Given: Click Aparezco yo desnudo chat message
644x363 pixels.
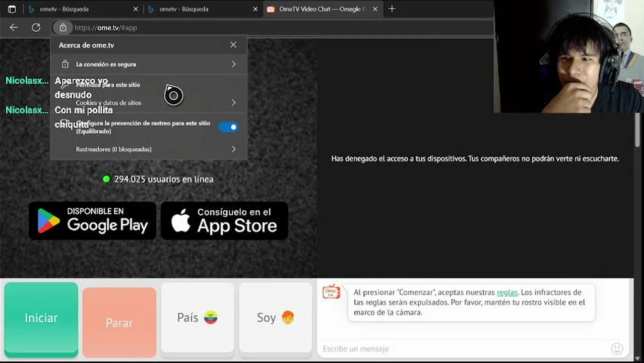Looking at the screenshot, I should pyautogui.click(x=81, y=88).
